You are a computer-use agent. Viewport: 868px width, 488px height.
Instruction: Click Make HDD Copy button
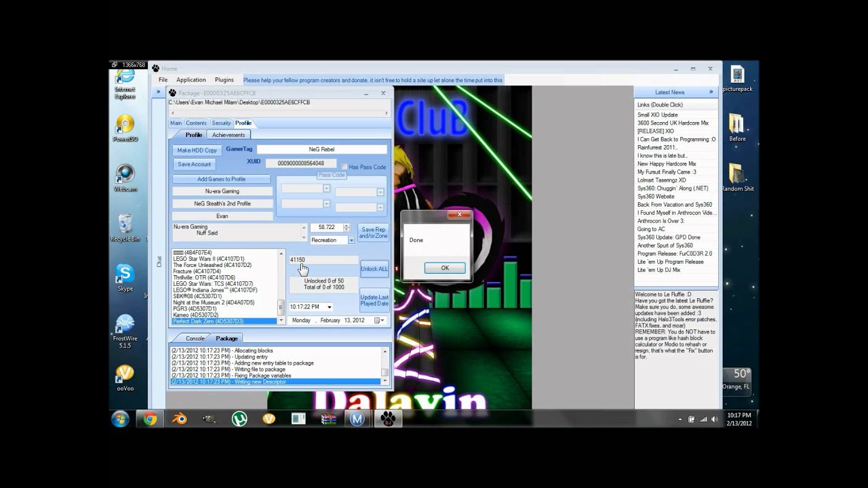point(197,150)
